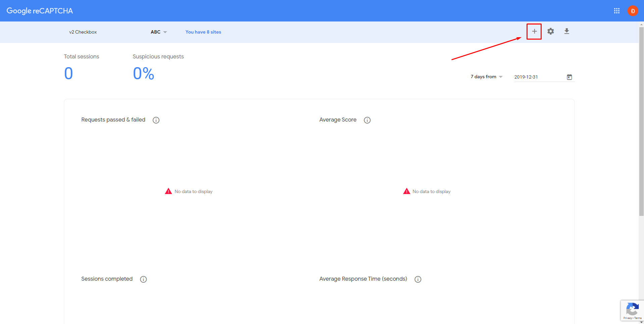
Task: Show info for Average Score
Action: coord(367,120)
